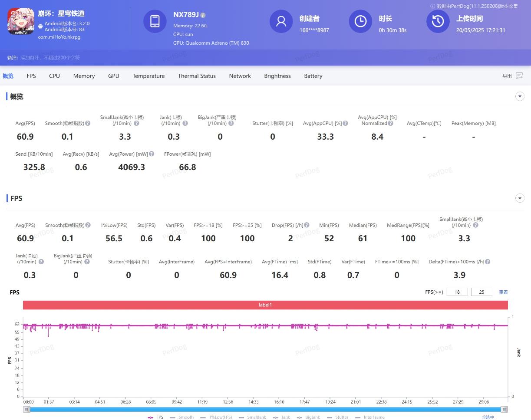This screenshot has width=531, height=420.
Task: Collapse the 概览 overview section
Action: 520,96
